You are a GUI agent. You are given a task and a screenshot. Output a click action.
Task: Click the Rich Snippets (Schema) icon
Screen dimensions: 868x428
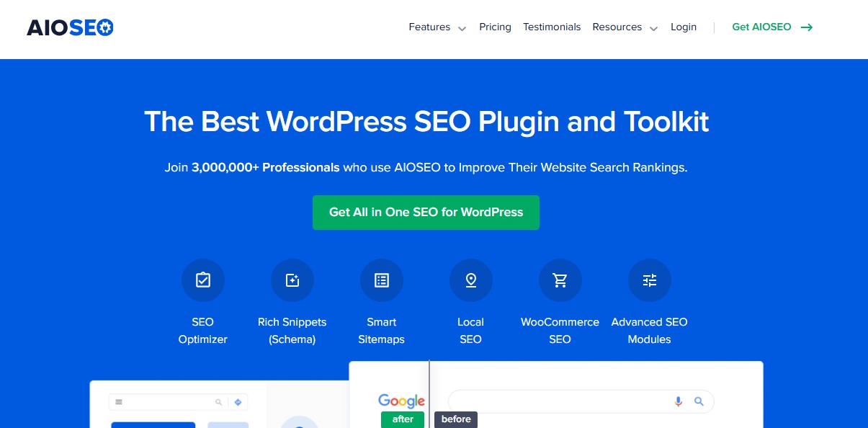tap(292, 280)
